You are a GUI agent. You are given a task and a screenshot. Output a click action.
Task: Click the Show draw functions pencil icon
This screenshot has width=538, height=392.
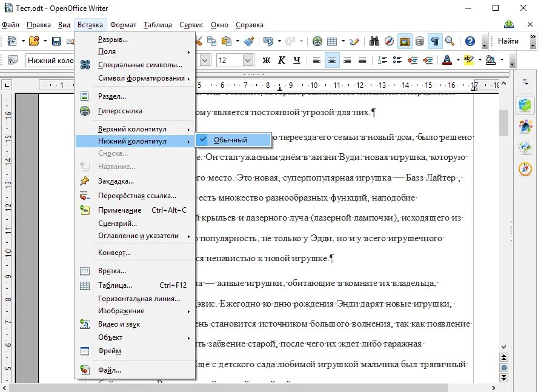point(354,41)
